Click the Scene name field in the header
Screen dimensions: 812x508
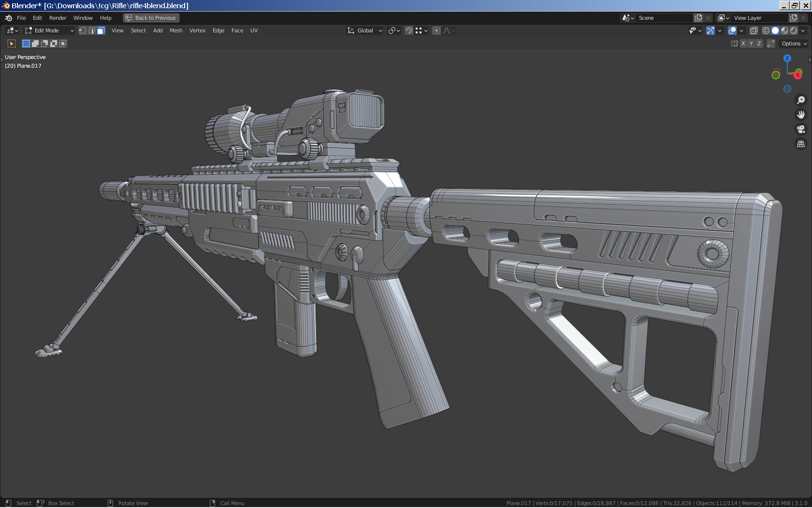pyautogui.click(x=665, y=17)
